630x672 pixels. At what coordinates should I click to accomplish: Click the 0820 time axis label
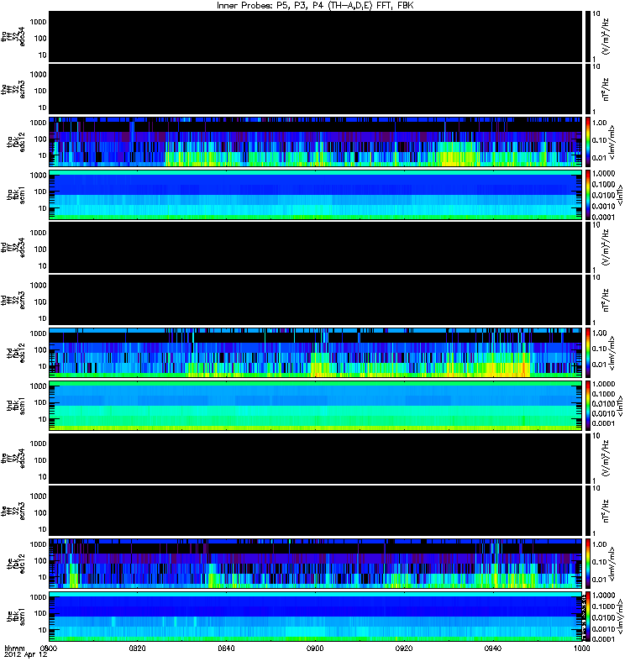pyautogui.click(x=137, y=648)
